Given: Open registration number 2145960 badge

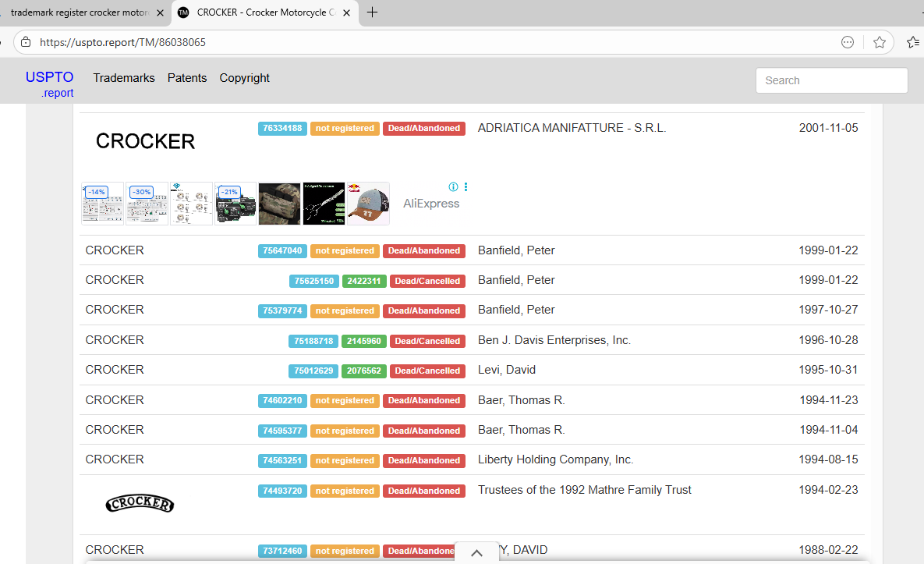Looking at the screenshot, I should [x=363, y=341].
